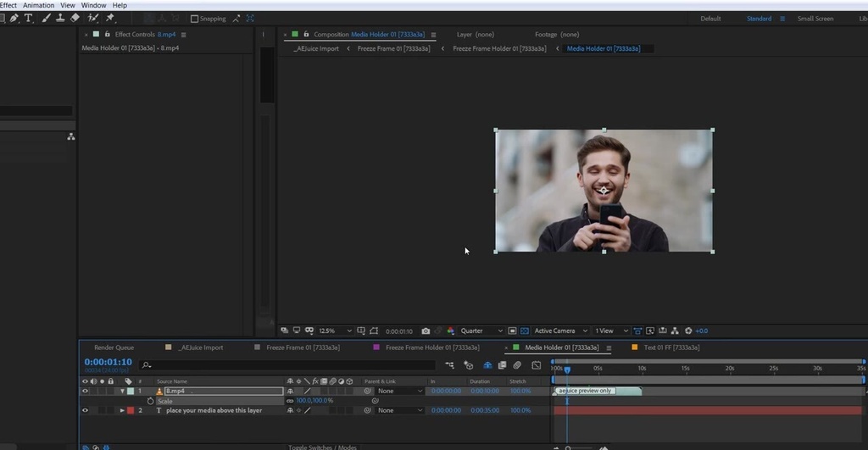Click the draft 3D icon in timeline
This screenshot has width=868, height=450.
pyautogui.click(x=468, y=365)
